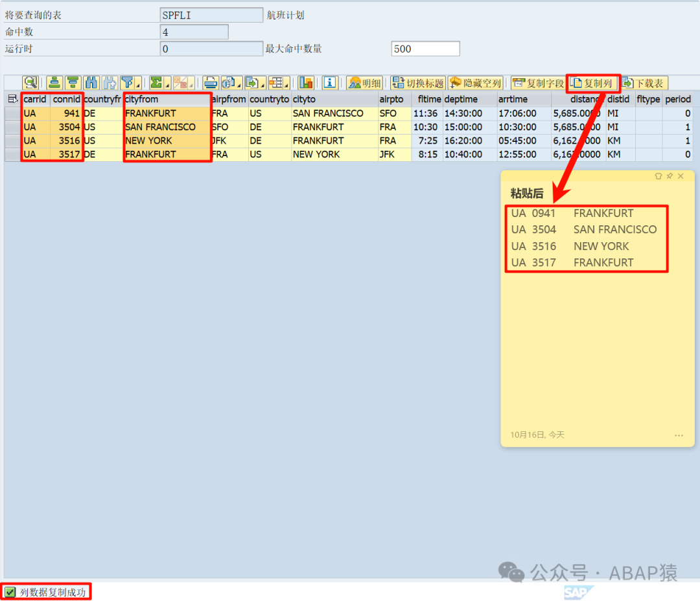
Task: Open the details magnifier icon in ALV toolbar
Action: pyautogui.click(x=31, y=83)
